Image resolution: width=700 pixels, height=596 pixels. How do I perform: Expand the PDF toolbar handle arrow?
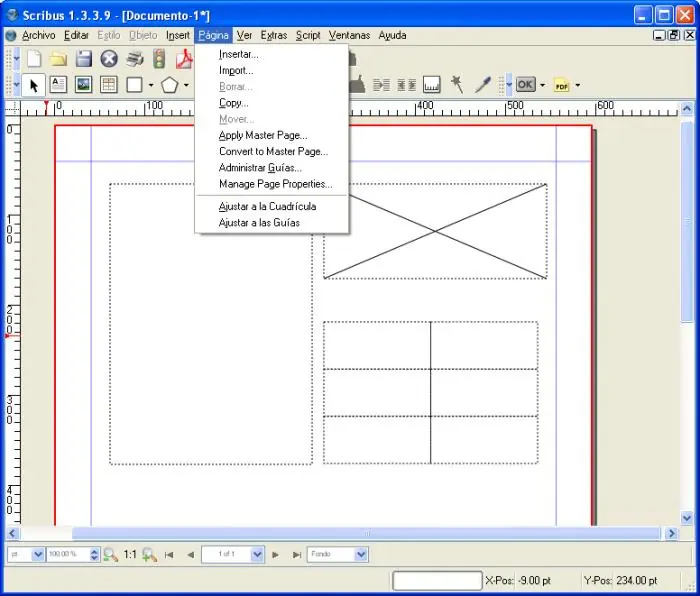point(509,85)
